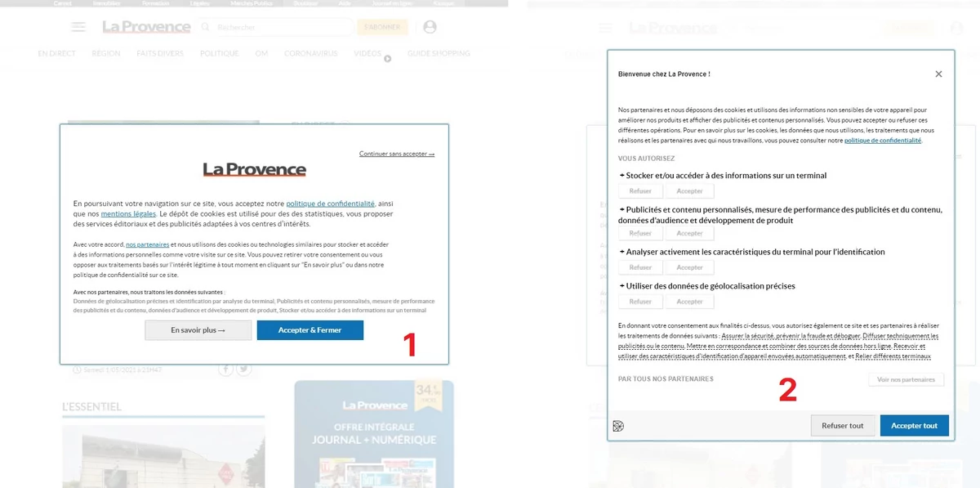Screen dimensions: 980x488
Task: Refuser 'Stocker et/ou accéder à des informations'
Action: 640,191
